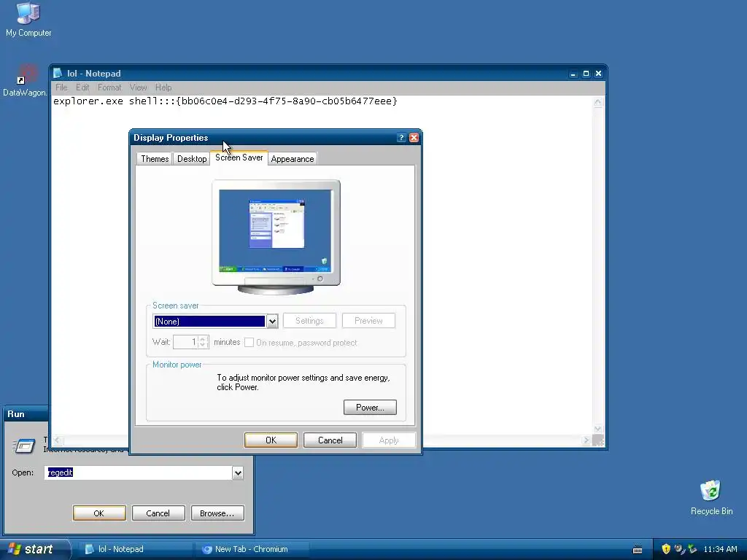This screenshot has height=560, width=747.
Task: Switch to the Desktop tab
Action: tap(192, 159)
